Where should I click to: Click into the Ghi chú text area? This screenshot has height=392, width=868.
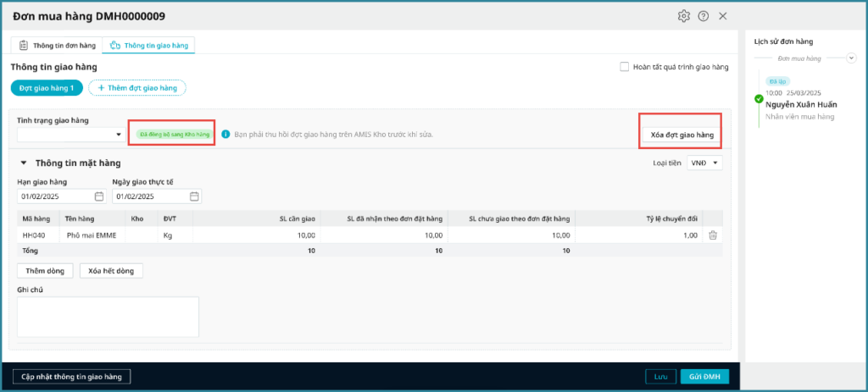click(x=108, y=317)
